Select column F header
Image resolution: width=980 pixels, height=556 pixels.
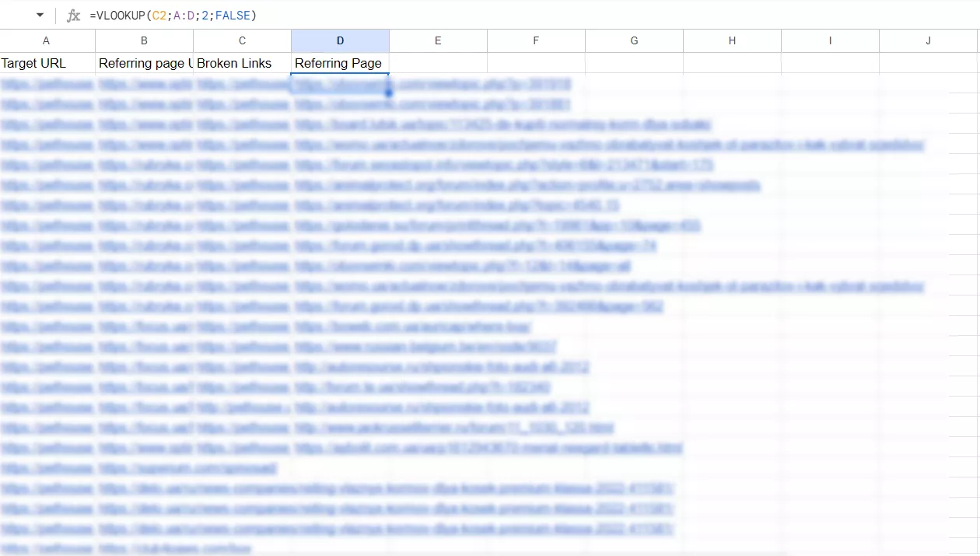537,40
